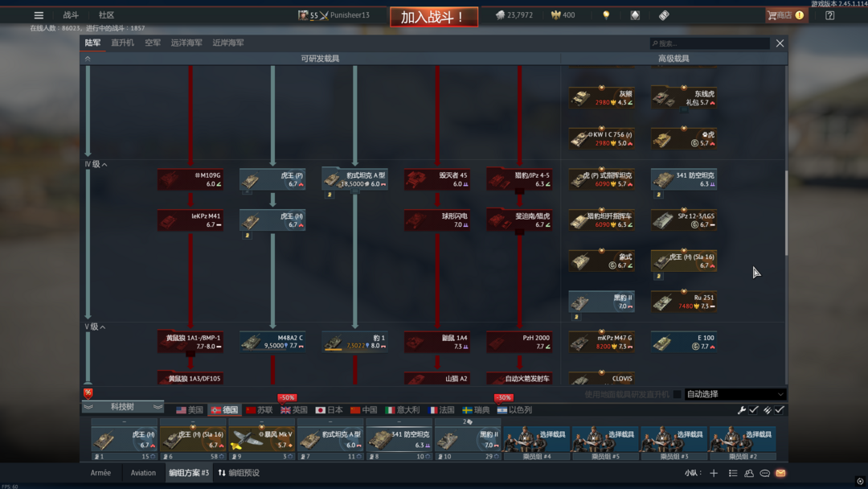Click the ammo refill icon
This screenshot has height=489, width=868.
[x=768, y=410]
